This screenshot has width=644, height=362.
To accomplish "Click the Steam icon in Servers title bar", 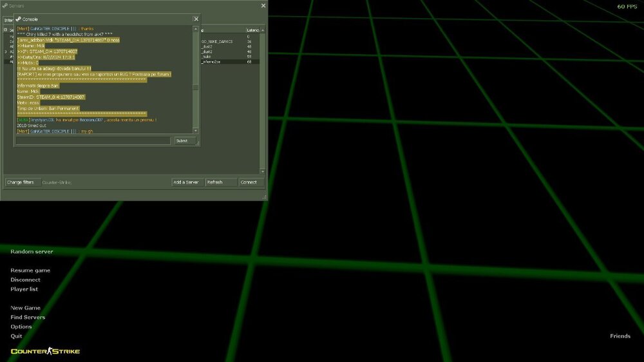I will pyautogui.click(x=5, y=6).
